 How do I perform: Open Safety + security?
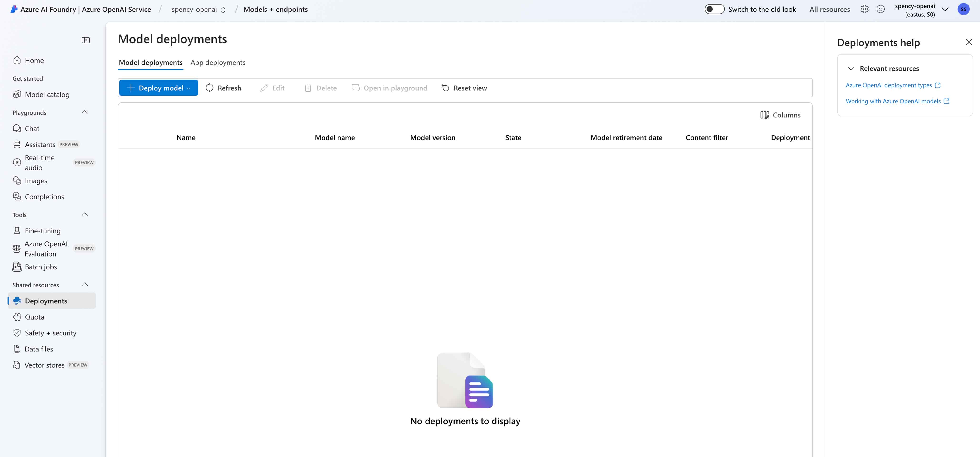tap(51, 333)
